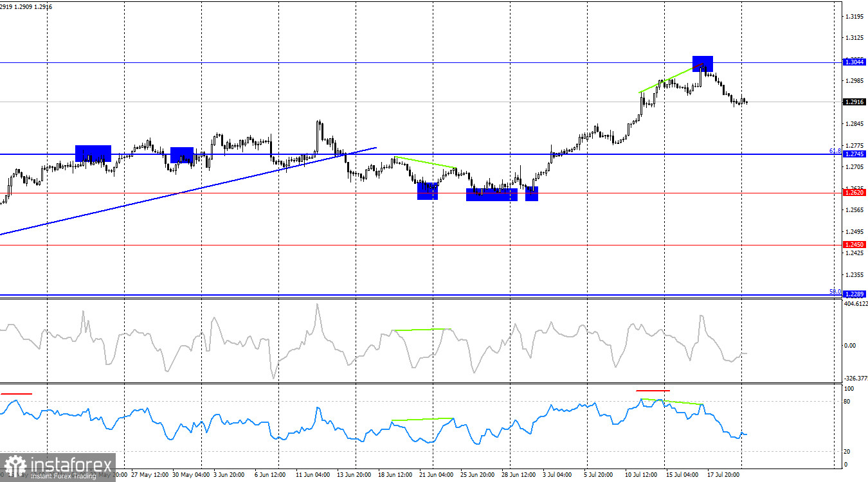The height and width of the screenshot is (482, 868).
Task: Click the 1.2745 Fibonacci level price tag
Action: (x=854, y=154)
